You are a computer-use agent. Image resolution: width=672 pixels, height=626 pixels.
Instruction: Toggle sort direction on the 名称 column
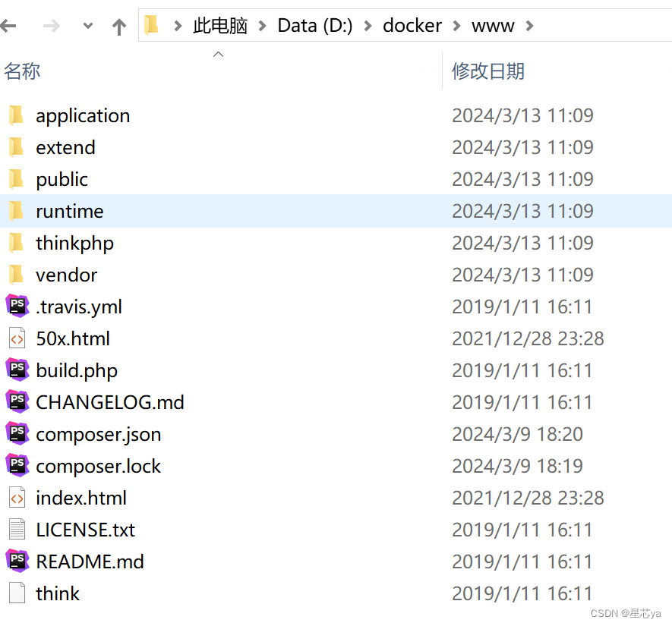[21, 71]
